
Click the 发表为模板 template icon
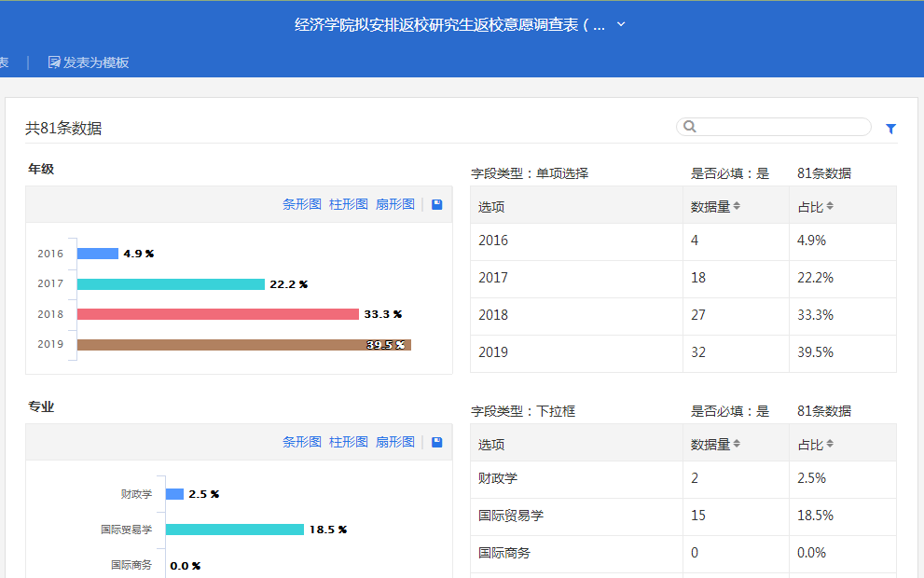coord(54,62)
